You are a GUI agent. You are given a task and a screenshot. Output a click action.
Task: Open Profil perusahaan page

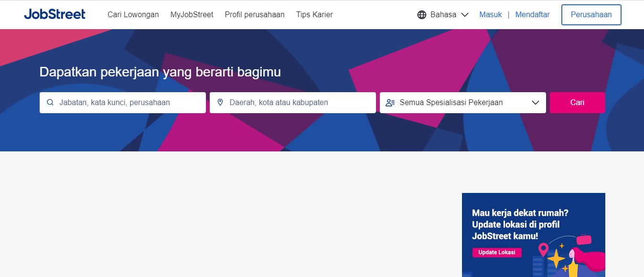(255, 14)
